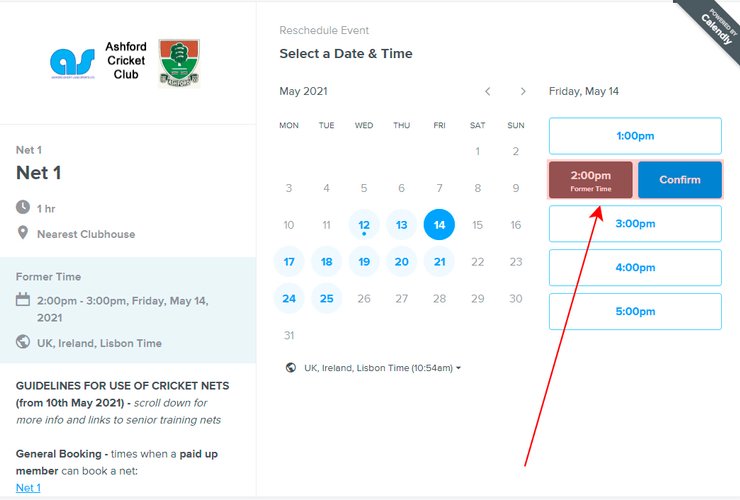The width and height of the screenshot is (740, 500).
Task: Go to next month arrow
Action: [523, 92]
